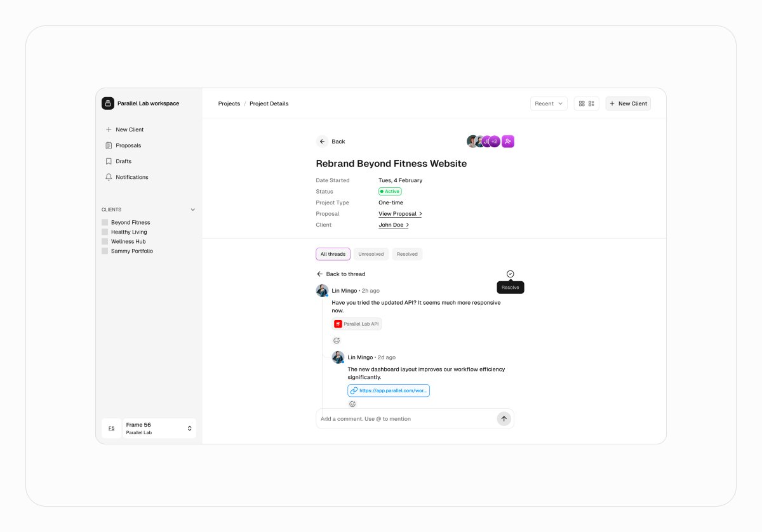Open the app.parallel.com link chip
This screenshot has width=762, height=532.
tap(389, 390)
